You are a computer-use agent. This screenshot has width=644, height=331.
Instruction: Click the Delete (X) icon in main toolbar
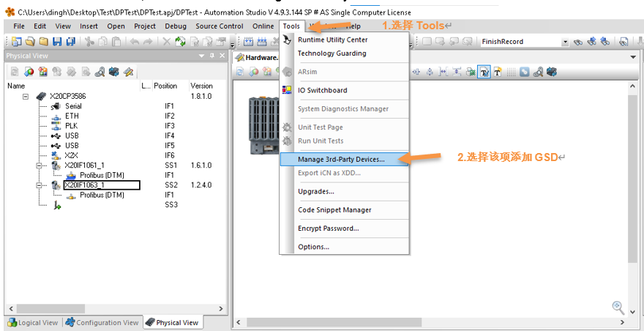coord(166,42)
